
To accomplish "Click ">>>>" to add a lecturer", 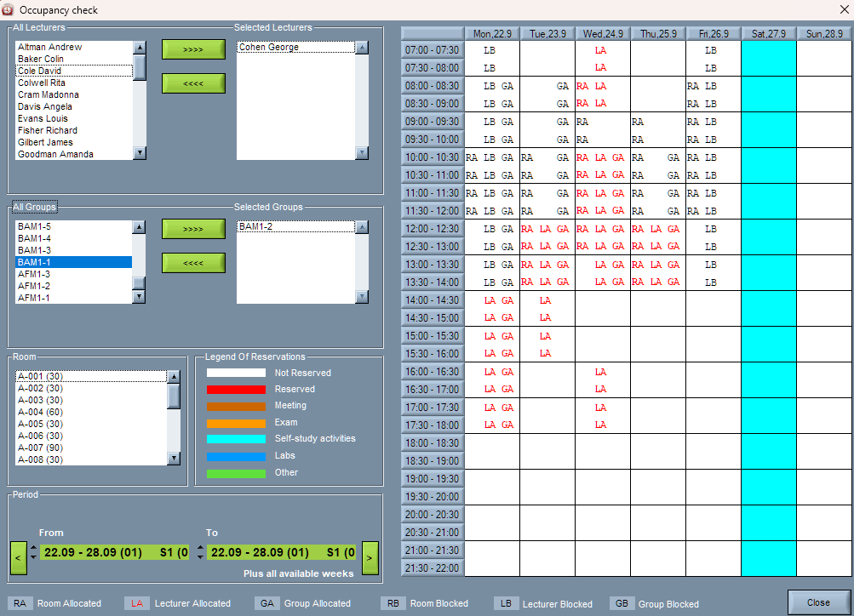I will pyautogui.click(x=192, y=49).
